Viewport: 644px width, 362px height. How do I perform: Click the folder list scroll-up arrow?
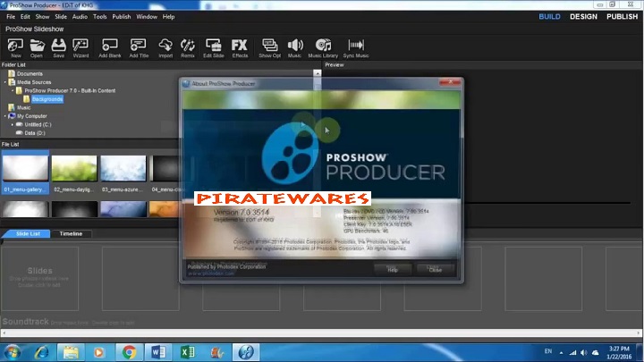click(x=317, y=73)
